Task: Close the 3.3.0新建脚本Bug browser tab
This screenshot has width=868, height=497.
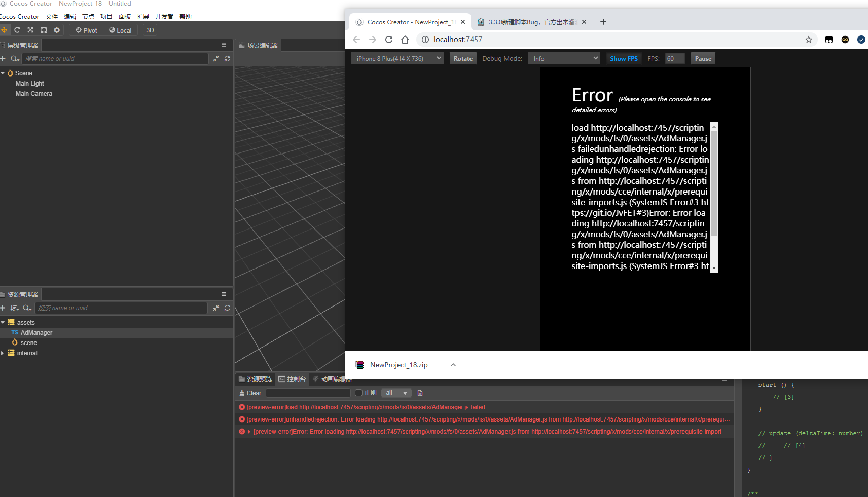Action: (584, 22)
